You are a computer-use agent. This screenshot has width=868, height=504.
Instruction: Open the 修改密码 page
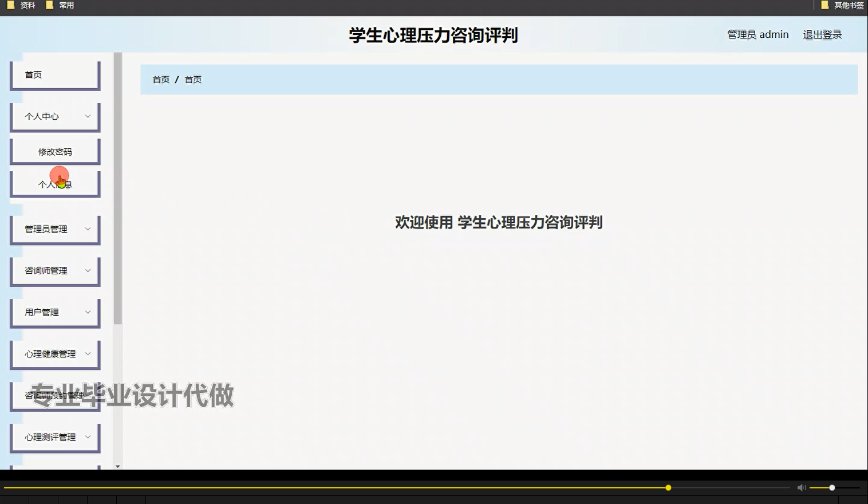coord(55,151)
